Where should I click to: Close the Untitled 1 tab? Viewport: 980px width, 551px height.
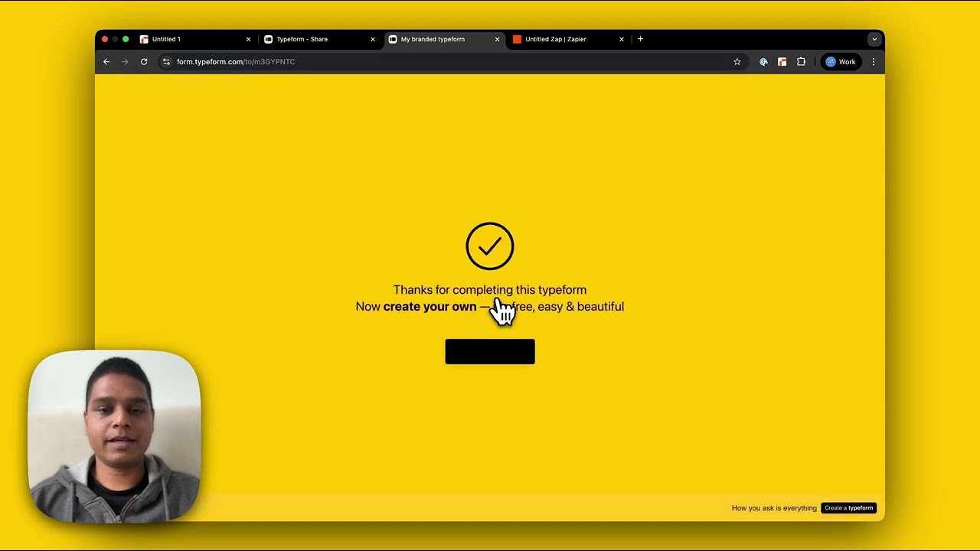(x=248, y=39)
